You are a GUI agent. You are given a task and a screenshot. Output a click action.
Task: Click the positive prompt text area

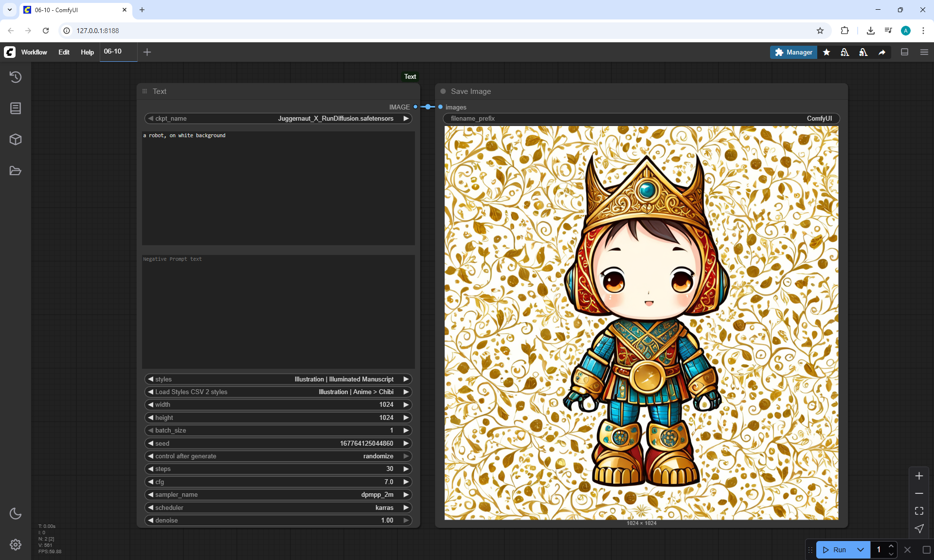[278, 188]
